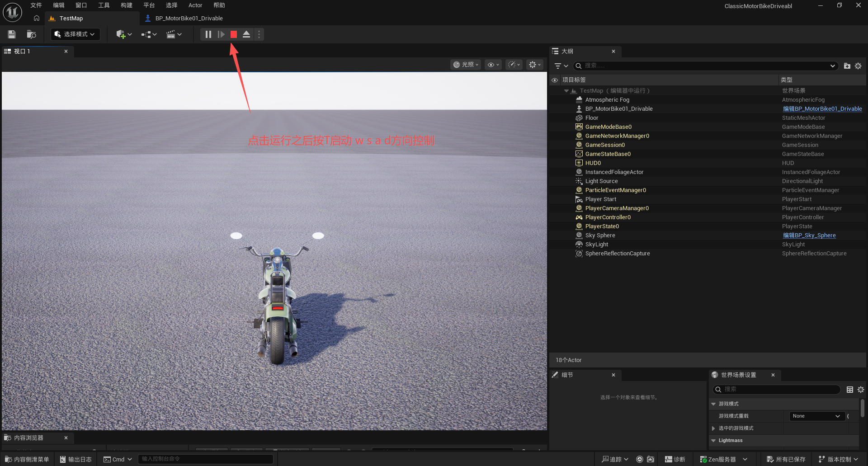This screenshot has width=868, height=466.
Task: Open viewport options gear menu
Action: pos(534,65)
